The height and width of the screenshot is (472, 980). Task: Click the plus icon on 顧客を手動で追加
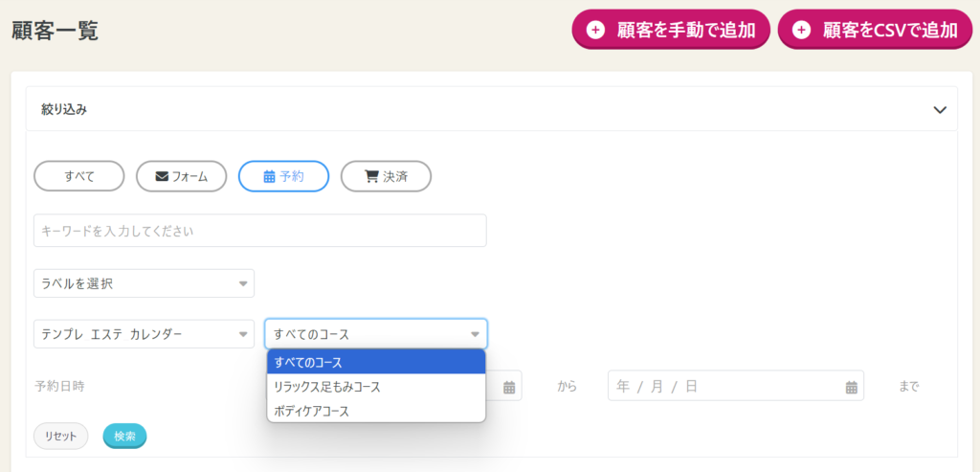[x=595, y=30]
